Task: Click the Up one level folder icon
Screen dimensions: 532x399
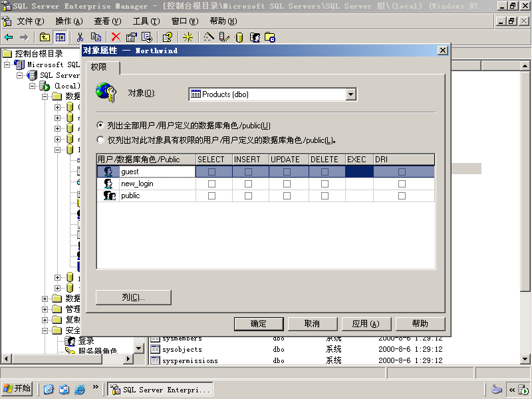Action: pos(45,37)
